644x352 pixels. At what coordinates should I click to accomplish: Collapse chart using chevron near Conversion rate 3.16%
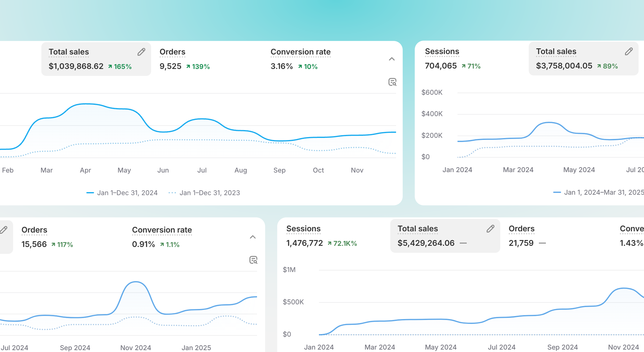pos(392,59)
